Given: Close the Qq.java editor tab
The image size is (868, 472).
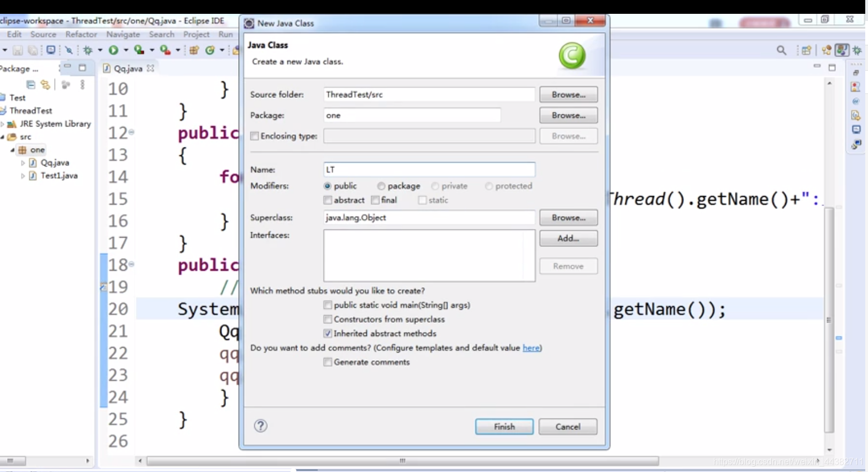Looking at the screenshot, I should click(150, 68).
